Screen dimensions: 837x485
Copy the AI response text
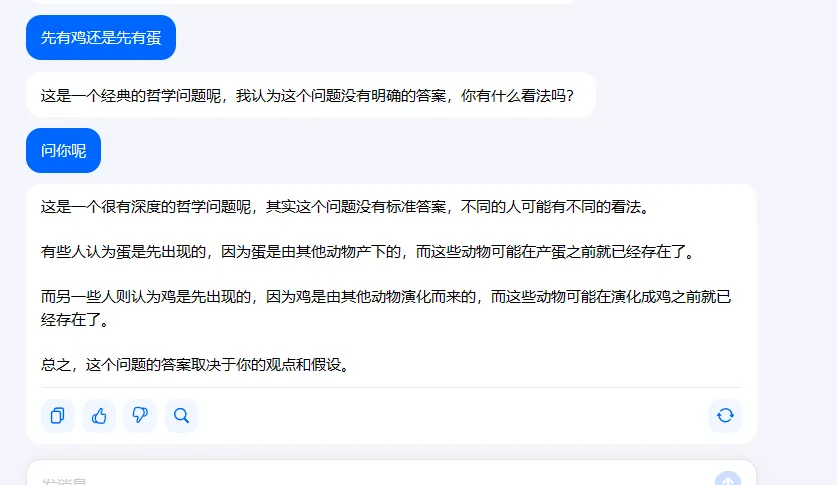tap(58, 415)
